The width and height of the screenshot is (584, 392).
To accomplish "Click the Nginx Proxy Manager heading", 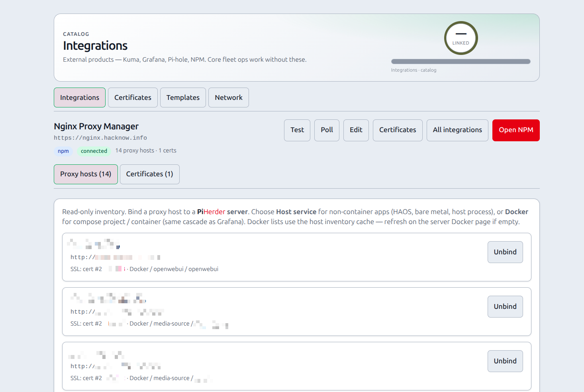I will [x=96, y=126].
